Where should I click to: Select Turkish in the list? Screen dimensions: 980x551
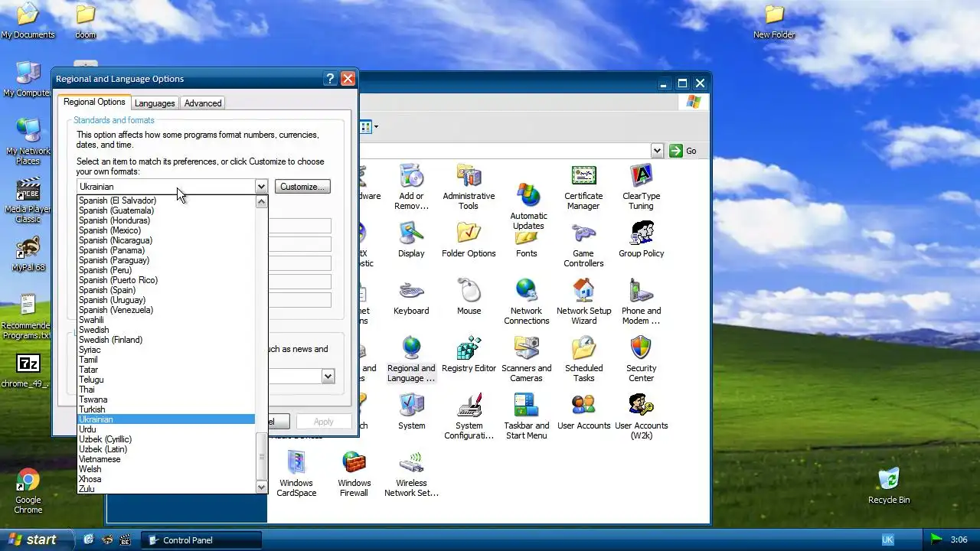(x=166, y=409)
